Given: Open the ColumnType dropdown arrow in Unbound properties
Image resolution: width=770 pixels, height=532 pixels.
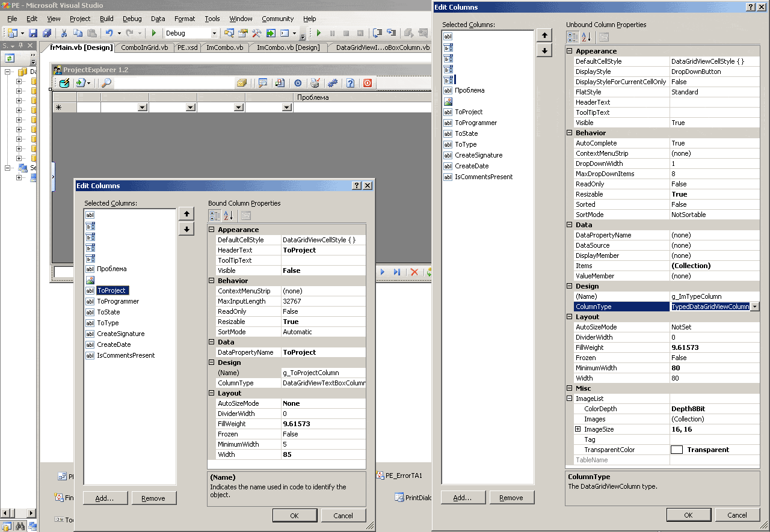Looking at the screenshot, I should click(755, 307).
